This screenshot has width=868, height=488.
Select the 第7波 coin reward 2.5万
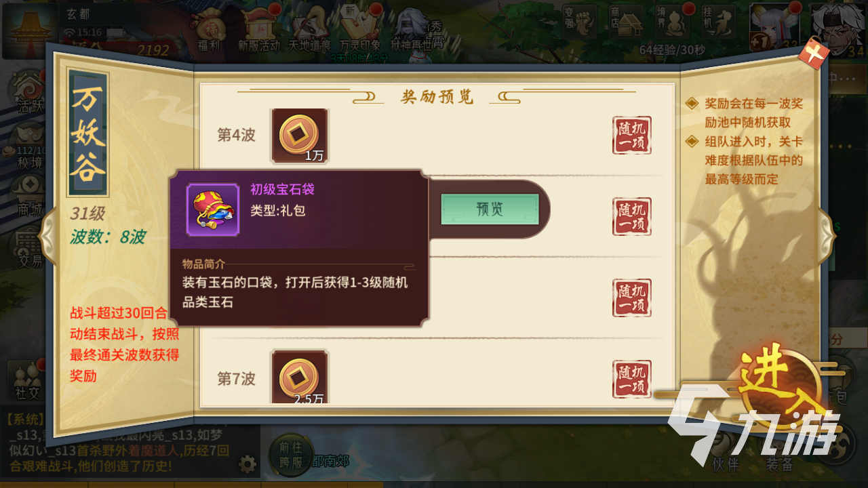(300, 377)
